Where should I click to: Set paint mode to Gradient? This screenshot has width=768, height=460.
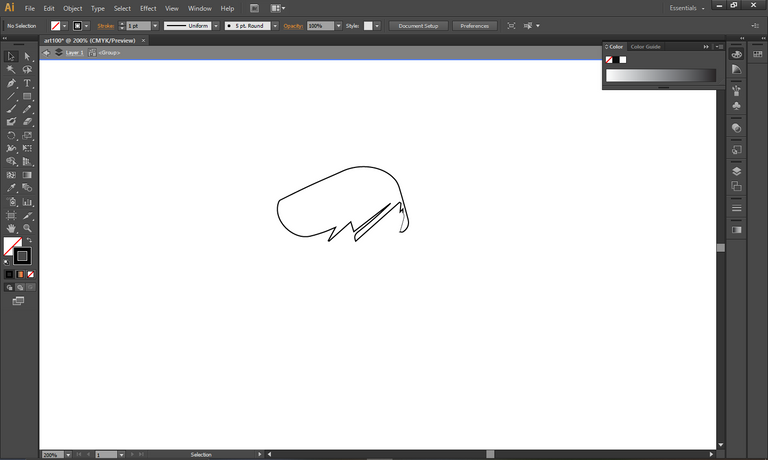20,274
